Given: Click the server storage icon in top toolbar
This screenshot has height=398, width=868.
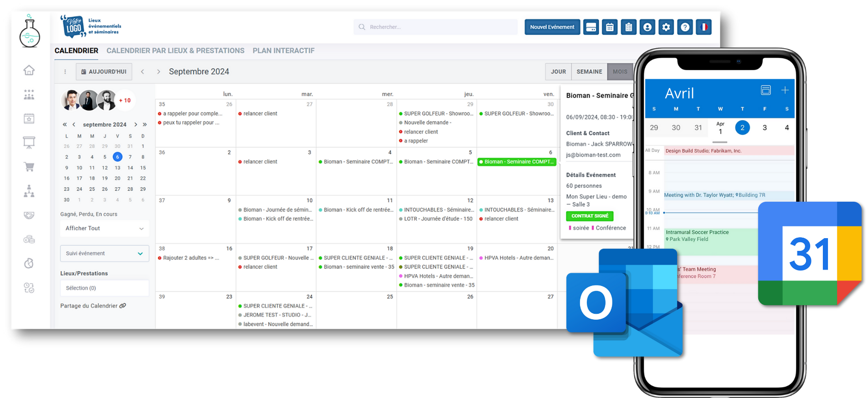Looking at the screenshot, I should click(591, 27).
